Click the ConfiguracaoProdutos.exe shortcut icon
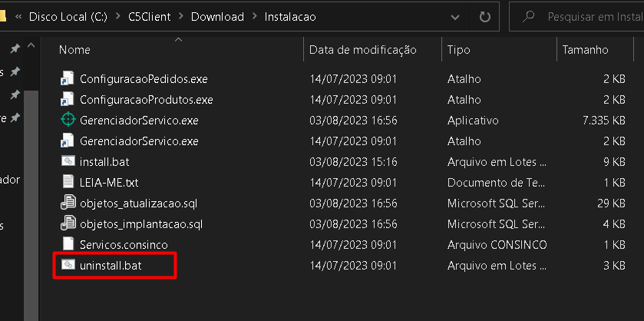This screenshot has width=644, height=321. 68,99
